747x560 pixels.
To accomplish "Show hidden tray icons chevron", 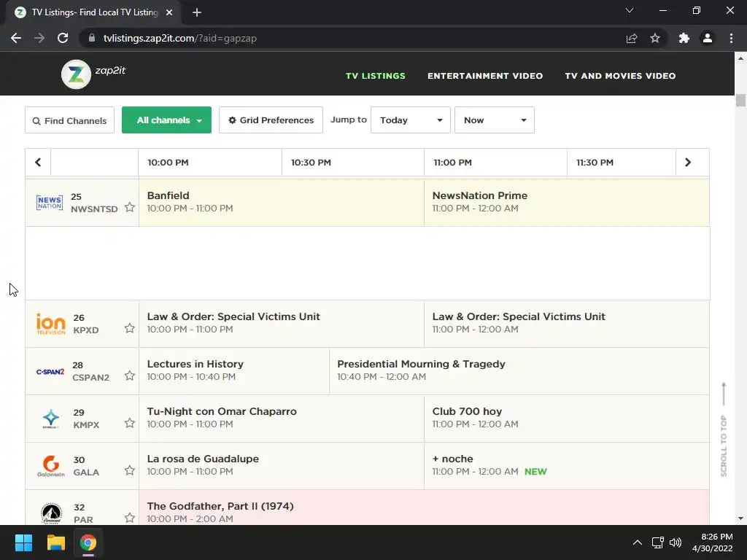I will [x=637, y=542].
